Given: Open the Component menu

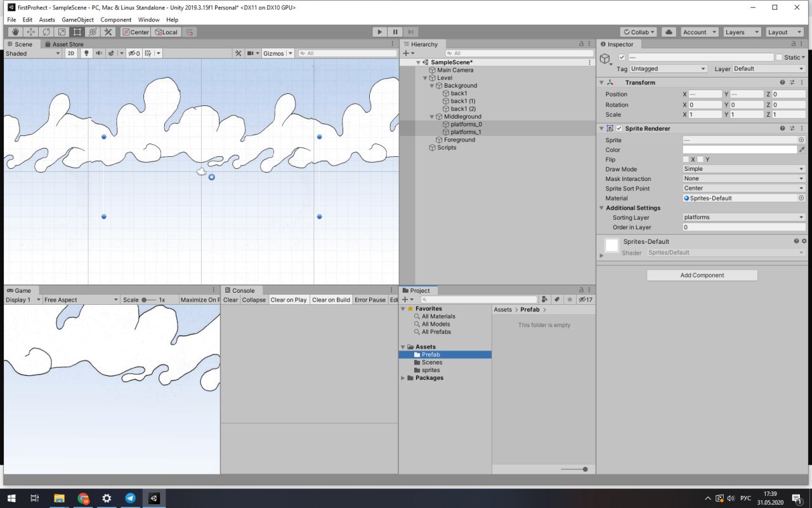Looking at the screenshot, I should click(x=116, y=20).
